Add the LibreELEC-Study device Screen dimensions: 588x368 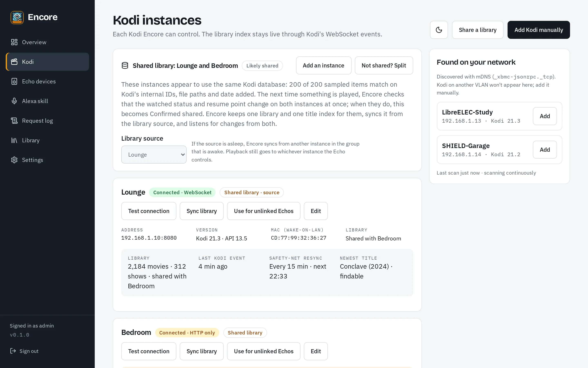pos(545,116)
